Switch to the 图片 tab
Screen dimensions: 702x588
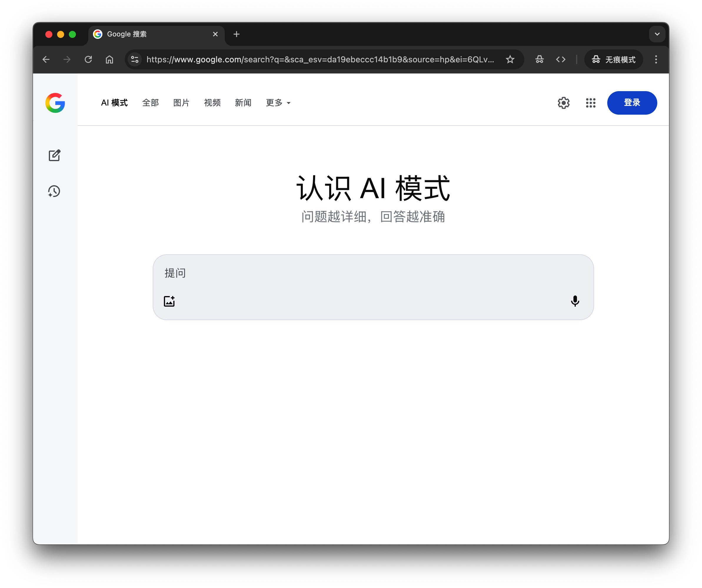pos(181,103)
